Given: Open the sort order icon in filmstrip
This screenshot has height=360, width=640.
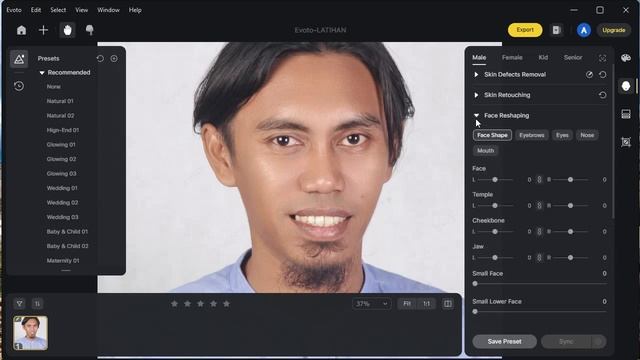Looking at the screenshot, I should (x=37, y=304).
